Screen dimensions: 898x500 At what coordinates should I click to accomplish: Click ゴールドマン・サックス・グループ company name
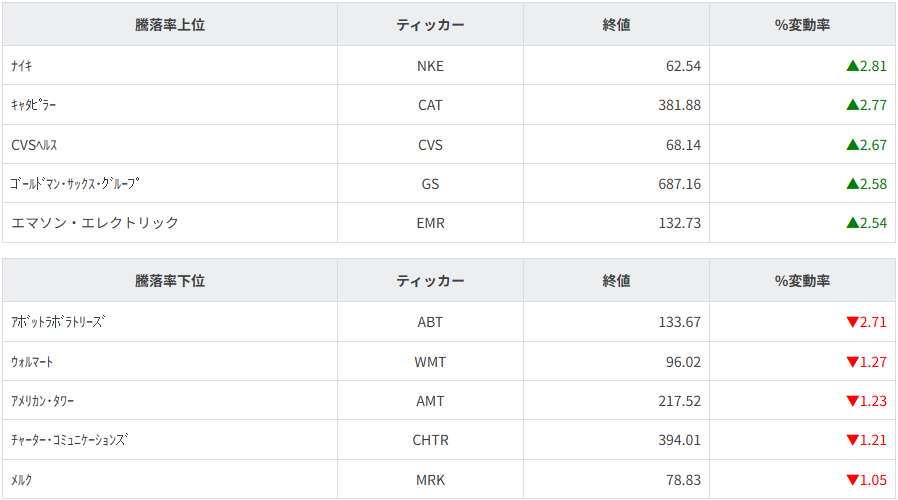75,184
